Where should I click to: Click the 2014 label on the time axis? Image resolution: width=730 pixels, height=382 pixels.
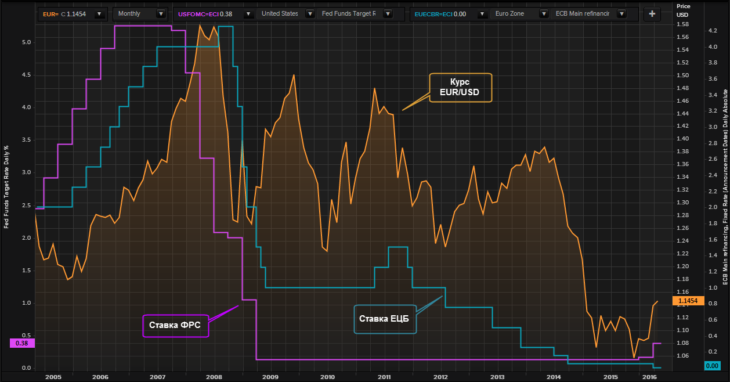point(554,377)
